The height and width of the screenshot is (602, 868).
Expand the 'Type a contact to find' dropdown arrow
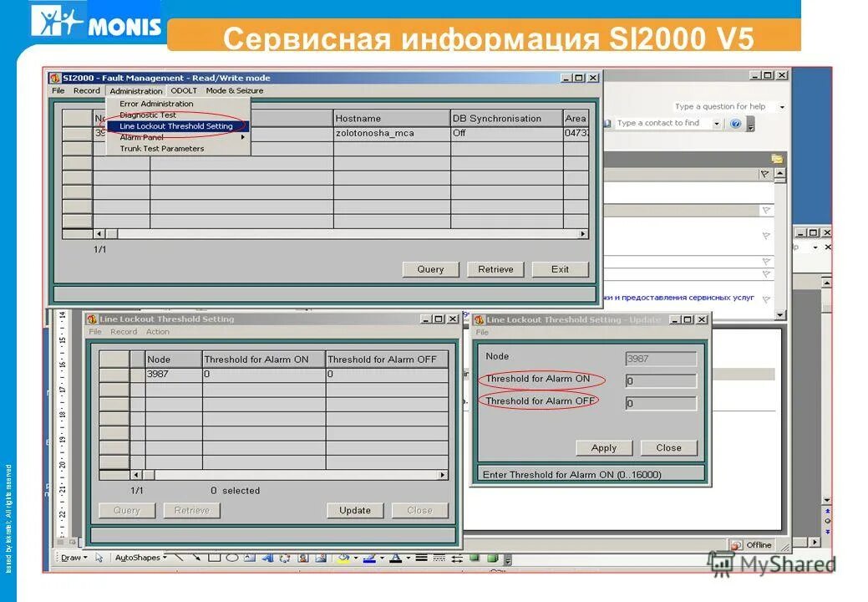pos(716,124)
